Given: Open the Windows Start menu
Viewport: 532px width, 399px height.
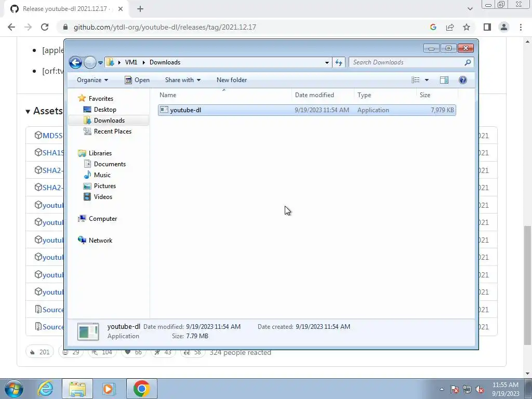Looking at the screenshot, I should pyautogui.click(x=14, y=389).
